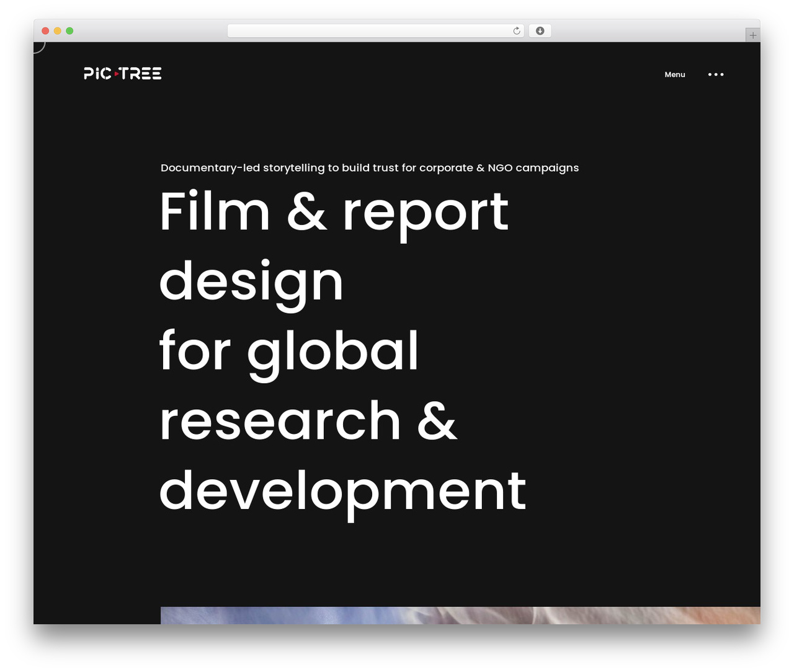Click the hero image strip at bottom
Screen dimensions: 794x672
[460, 616]
